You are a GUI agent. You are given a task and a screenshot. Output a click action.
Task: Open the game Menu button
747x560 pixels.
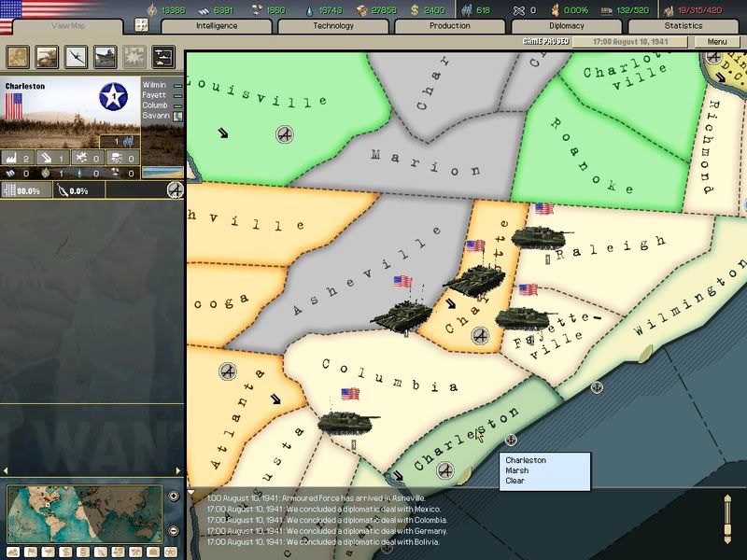717,42
